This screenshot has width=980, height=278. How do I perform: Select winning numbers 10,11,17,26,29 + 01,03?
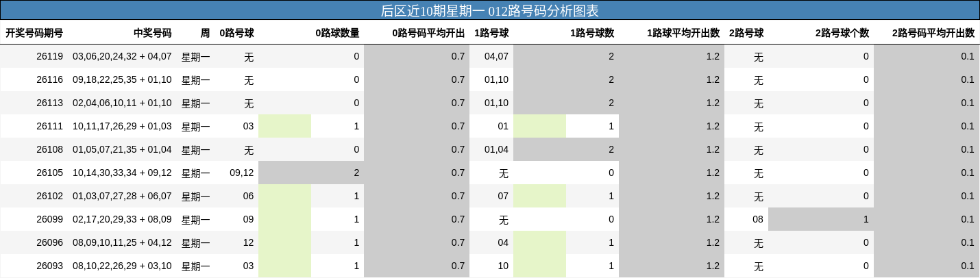click(x=122, y=126)
